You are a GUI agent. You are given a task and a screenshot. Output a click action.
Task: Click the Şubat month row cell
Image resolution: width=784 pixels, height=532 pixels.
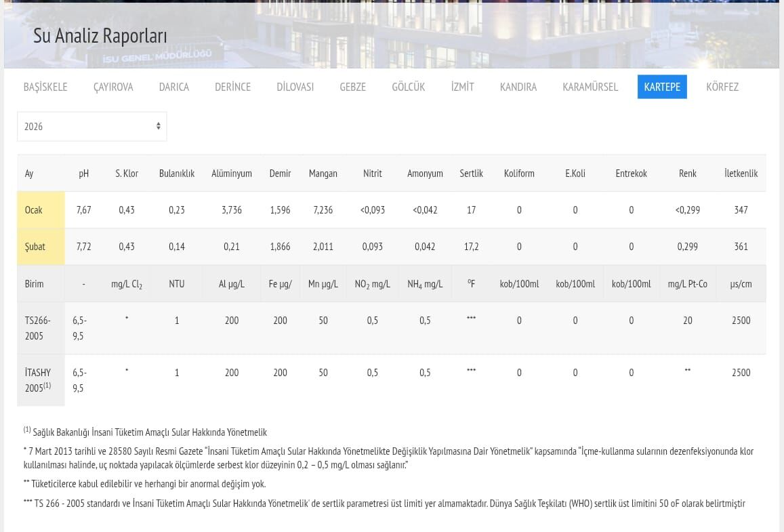tap(35, 247)
